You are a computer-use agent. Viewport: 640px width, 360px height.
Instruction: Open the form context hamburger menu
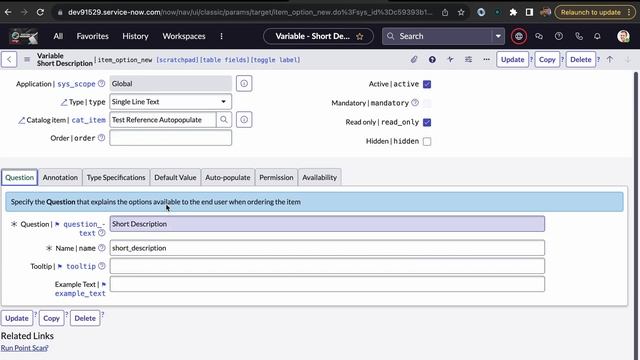[x=27, y=60]
